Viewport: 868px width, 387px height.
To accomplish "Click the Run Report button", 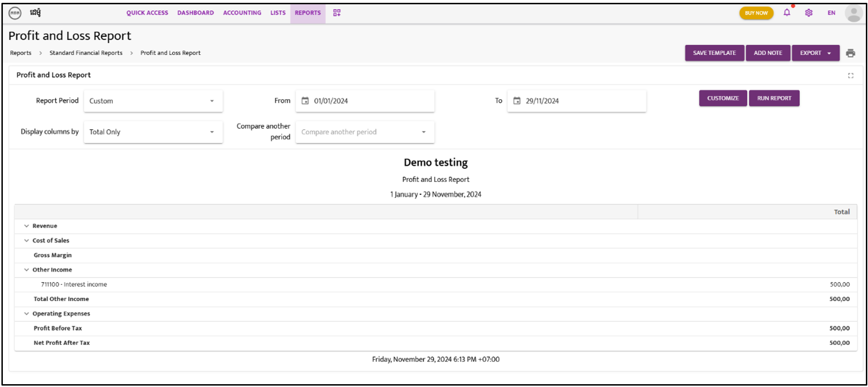I will tap(774, 98).
